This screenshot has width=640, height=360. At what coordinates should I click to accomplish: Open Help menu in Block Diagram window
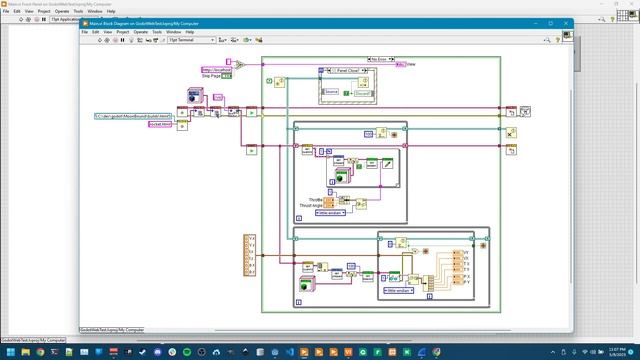pos(190,32)
